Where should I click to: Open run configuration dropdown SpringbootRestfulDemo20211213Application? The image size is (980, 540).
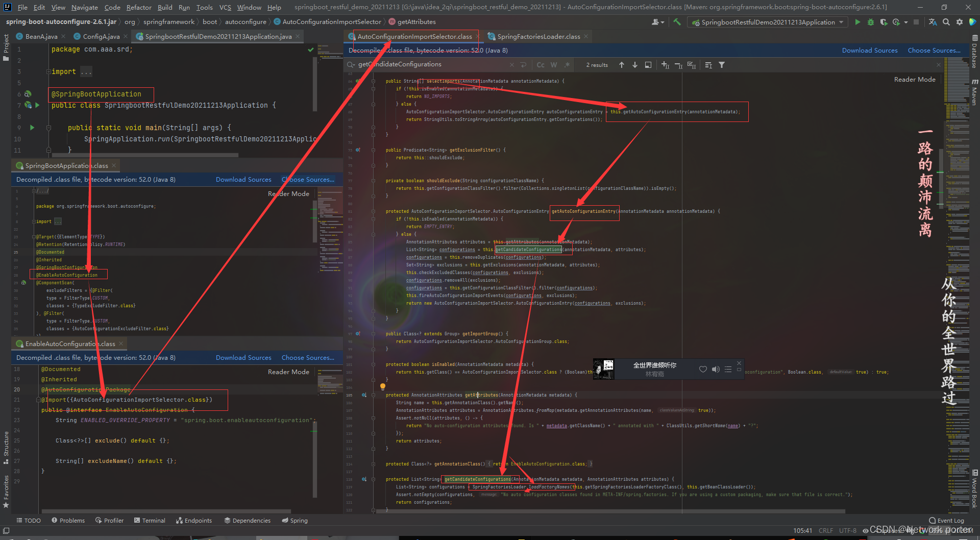tap(768, 22)
